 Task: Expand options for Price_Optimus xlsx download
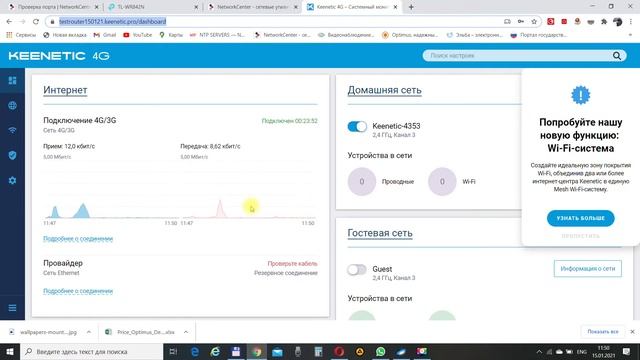coord(186,332)
